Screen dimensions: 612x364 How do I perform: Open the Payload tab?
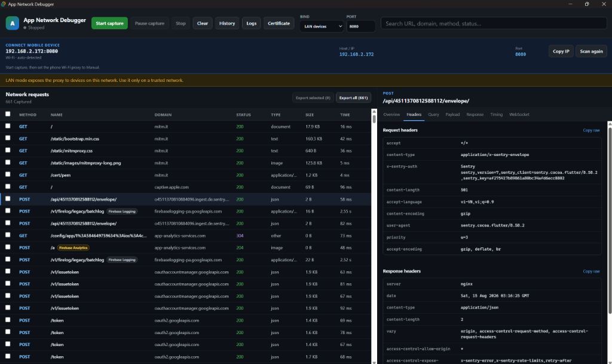point(452,114)
